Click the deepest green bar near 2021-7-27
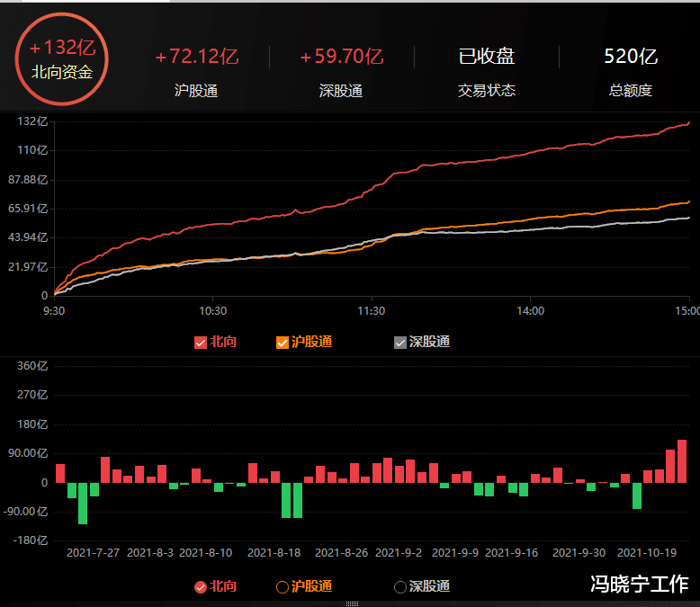 pos(83,504)
